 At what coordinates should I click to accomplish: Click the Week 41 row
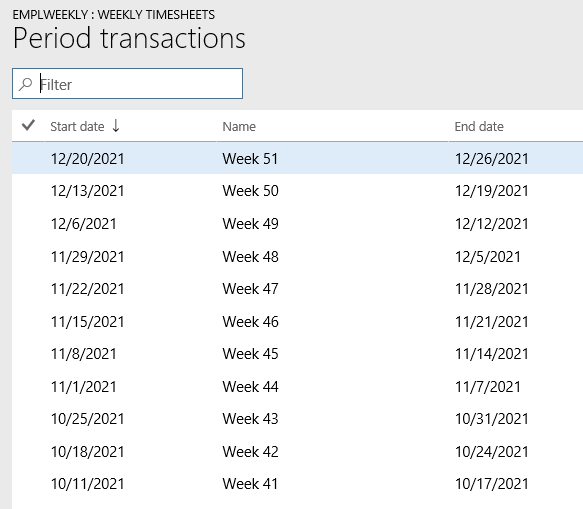point(297,484)
